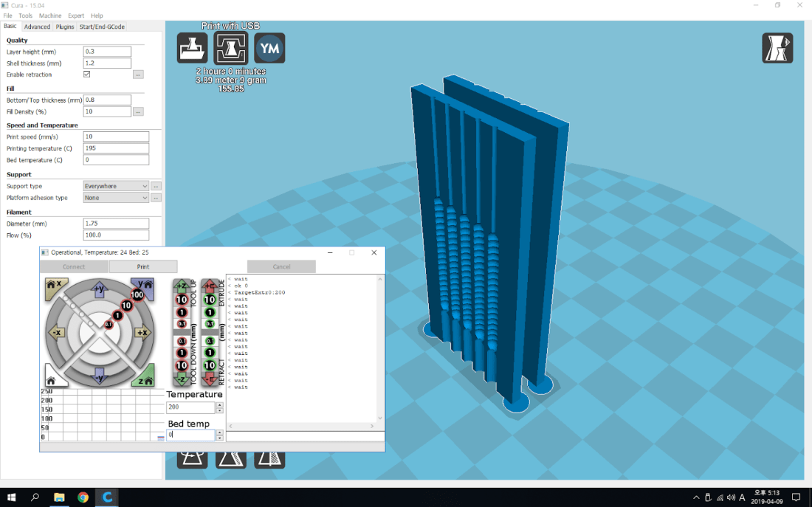Click the Print button in control window
Viewport: 812px width, 507px height.
coord(143,266)
